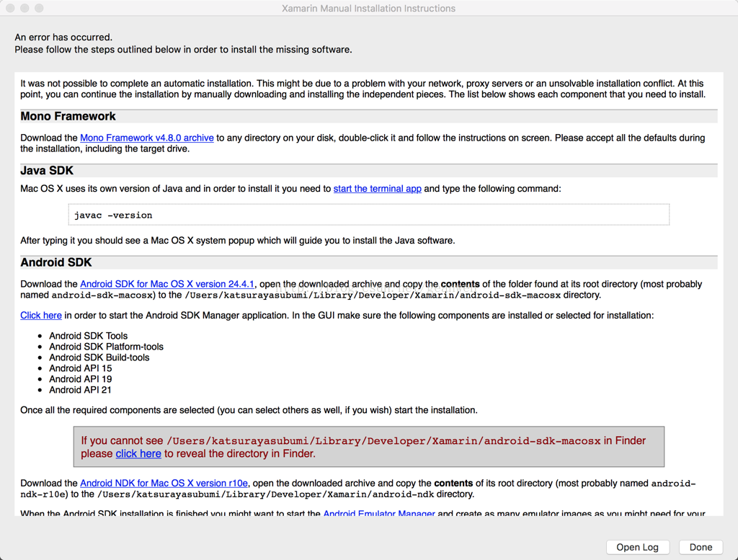Close the window with the red button

(10, 8)
